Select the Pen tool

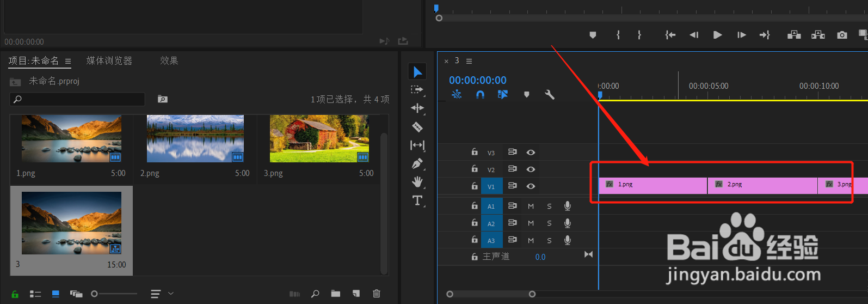click(417, 163)
